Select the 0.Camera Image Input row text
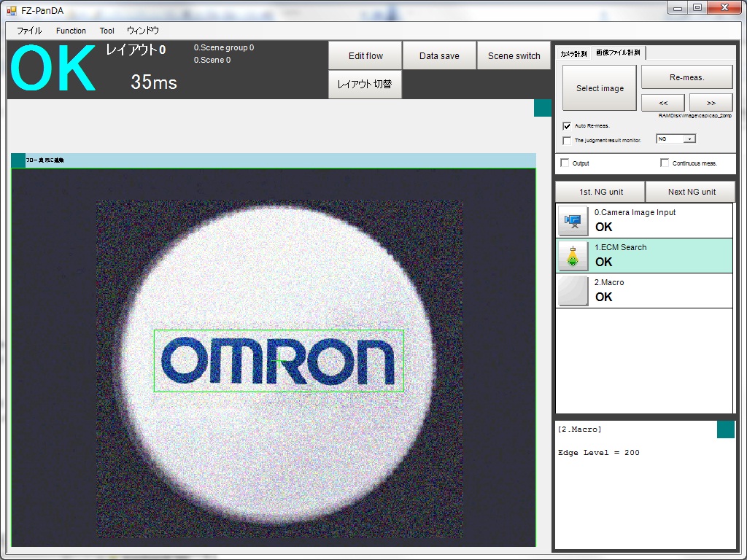The image size is (747, 560). pyautogui.click(x=635, y=212)
